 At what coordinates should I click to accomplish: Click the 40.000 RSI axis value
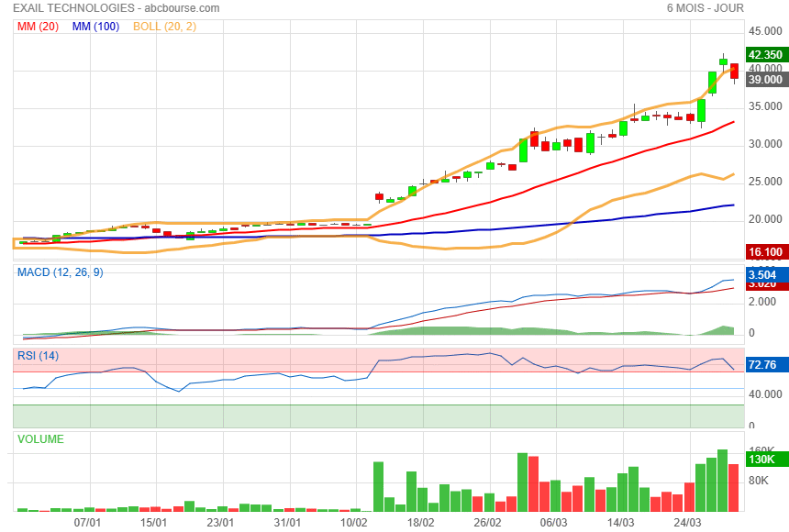765,394
